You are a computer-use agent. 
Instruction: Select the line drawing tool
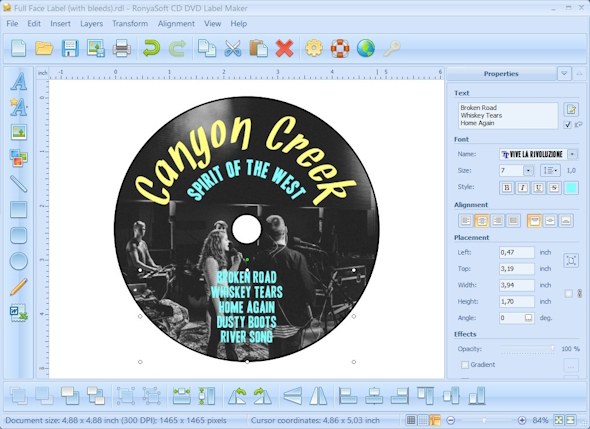pyautogui.click(x=18, y=184)
